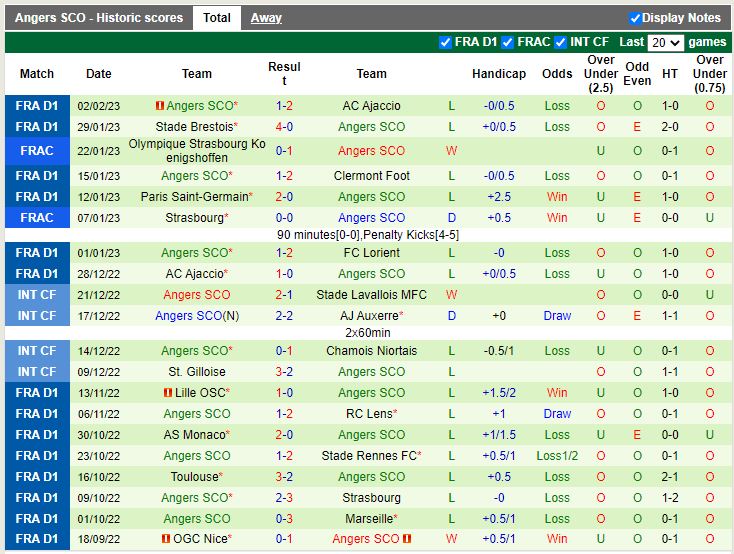Click the Marseille team name
Screen dimensions: 734x554
point(369,519)
